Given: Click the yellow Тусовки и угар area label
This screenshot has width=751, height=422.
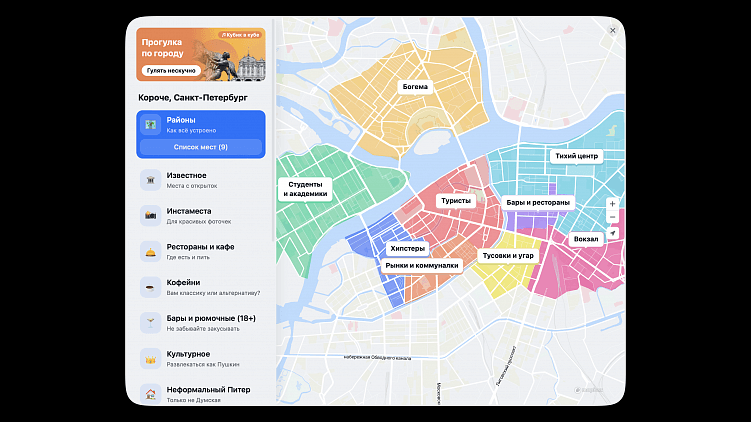Looking at the screenshot, I should [x=508, y=256].
